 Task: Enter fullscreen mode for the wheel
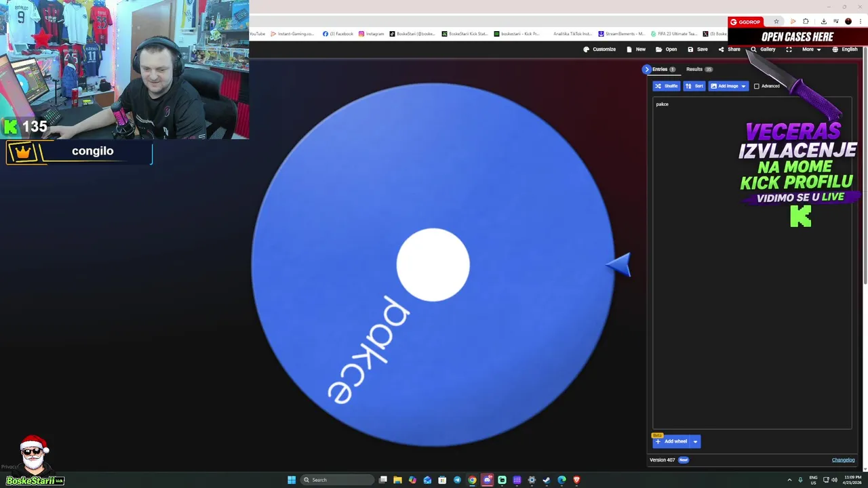(x=789, y=49)
